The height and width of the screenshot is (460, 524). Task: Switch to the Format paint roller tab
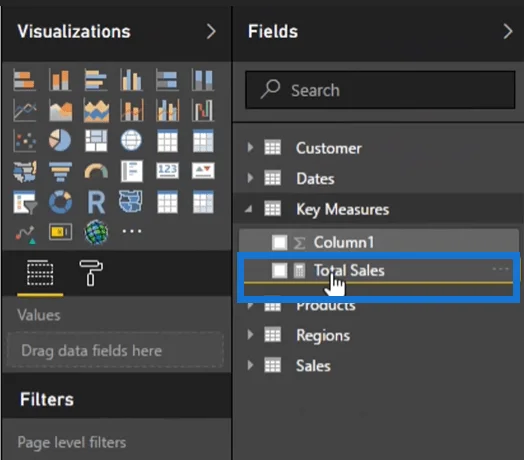pyautogui.click(x=91, y=273)
